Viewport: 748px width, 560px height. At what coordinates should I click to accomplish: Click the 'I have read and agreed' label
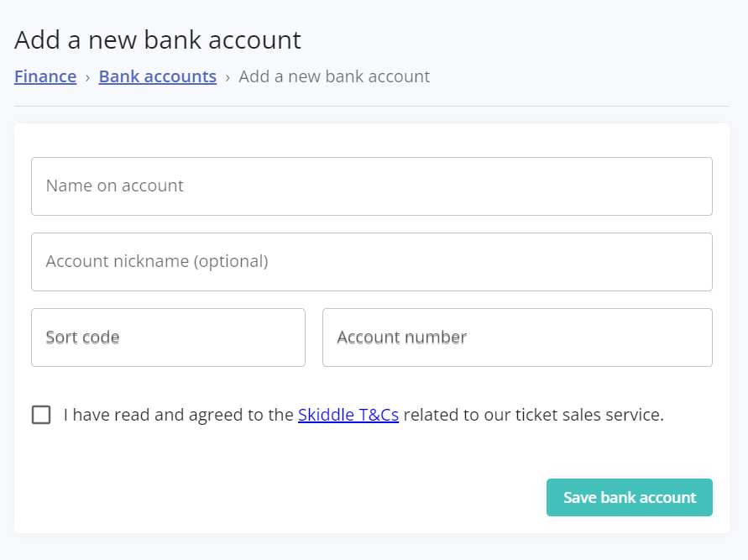[178, 415]
